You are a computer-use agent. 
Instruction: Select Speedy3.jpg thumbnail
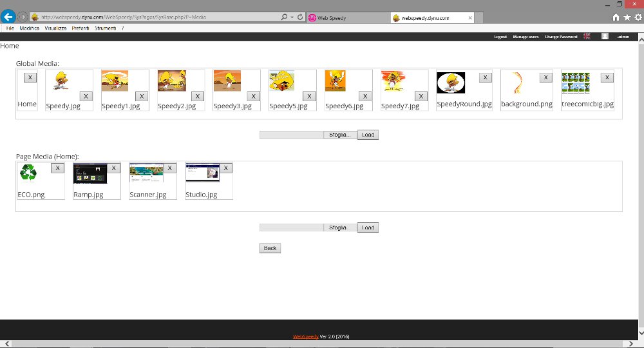click(x=227, y=81)
